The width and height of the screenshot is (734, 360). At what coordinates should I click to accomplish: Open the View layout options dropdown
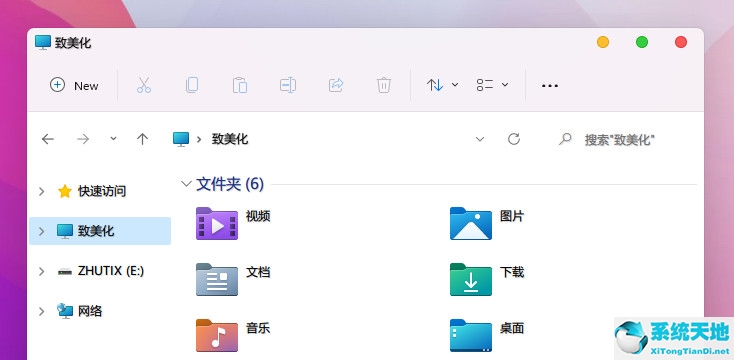coord(492,85)
